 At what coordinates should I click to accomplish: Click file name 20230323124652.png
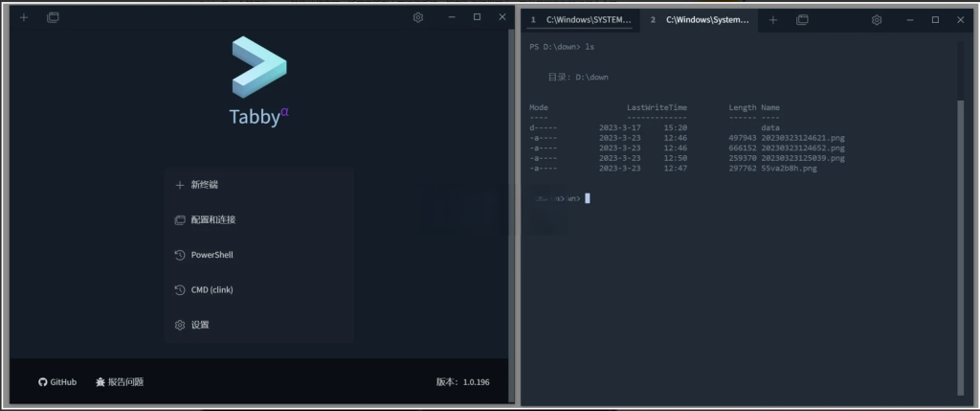[803, 148]
